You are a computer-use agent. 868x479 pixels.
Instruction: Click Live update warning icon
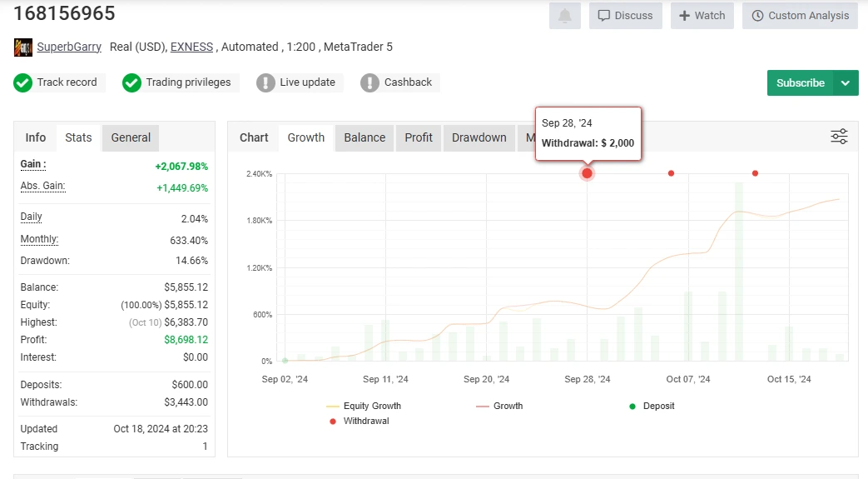point(265,82)
